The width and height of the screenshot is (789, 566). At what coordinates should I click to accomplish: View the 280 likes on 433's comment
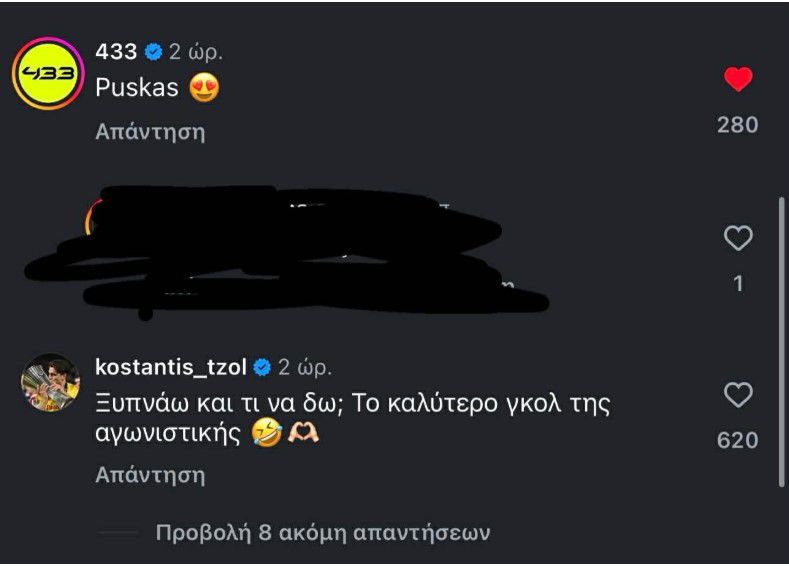(x=738, y=125)
